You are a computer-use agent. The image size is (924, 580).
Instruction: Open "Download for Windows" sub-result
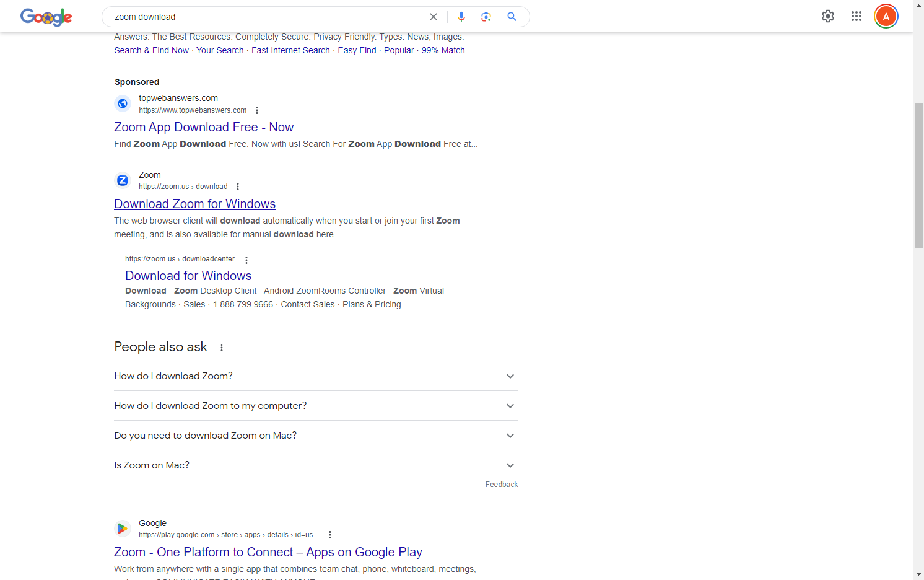click(188, 276)
